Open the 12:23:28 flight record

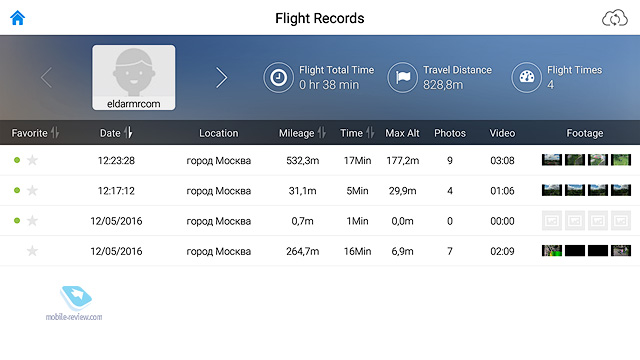[x=320, y=160]
